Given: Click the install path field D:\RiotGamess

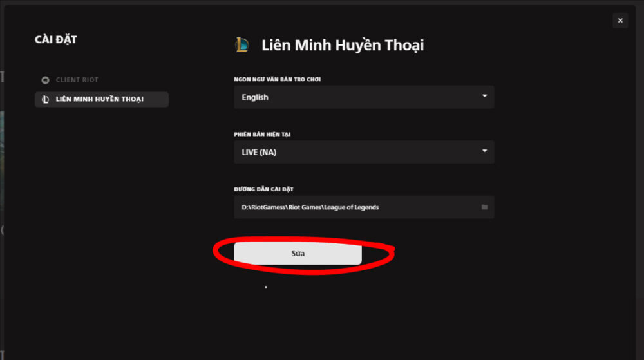Looking at the screenshot, I should coord(364,207).
